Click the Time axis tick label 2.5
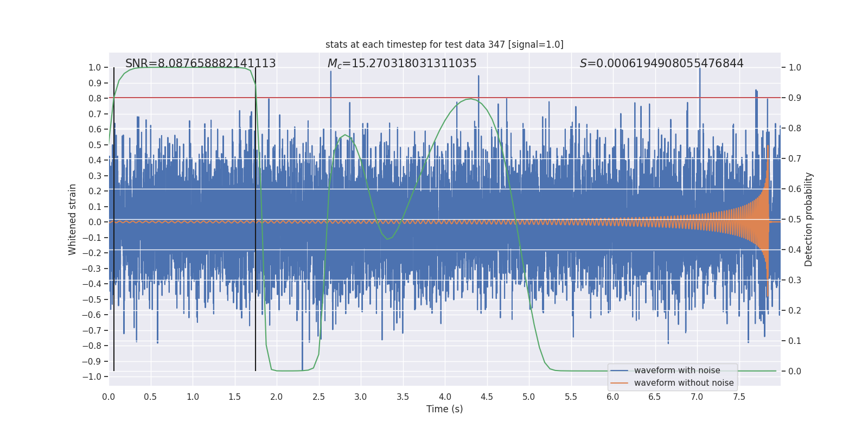 [319, 397]
